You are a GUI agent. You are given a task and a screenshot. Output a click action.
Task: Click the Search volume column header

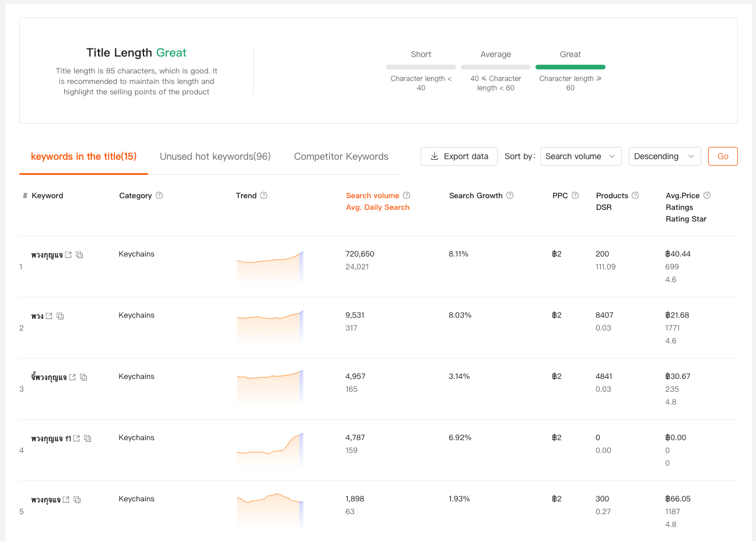(x=372, y=196)
